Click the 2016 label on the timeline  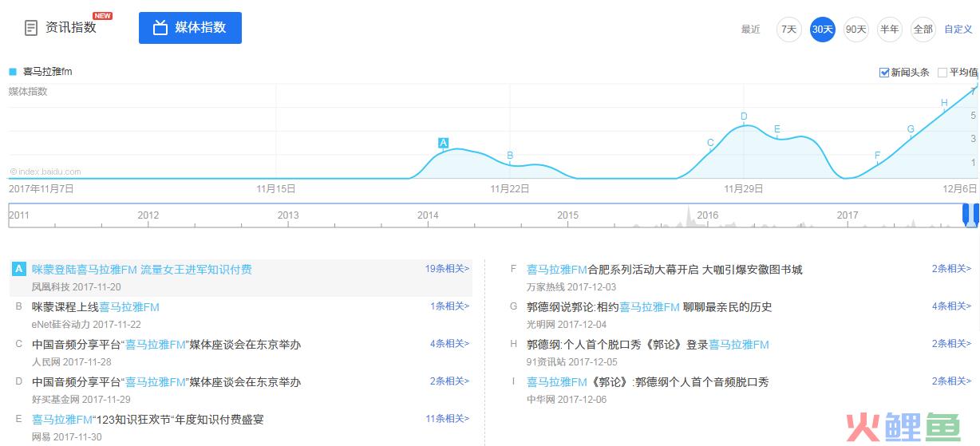pos(707,215)
